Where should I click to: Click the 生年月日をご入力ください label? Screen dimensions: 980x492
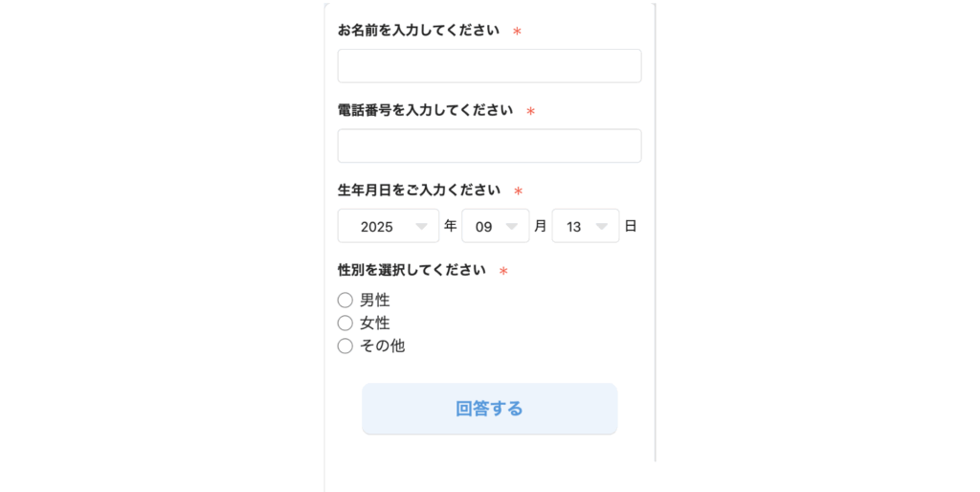tap(419, 190)
